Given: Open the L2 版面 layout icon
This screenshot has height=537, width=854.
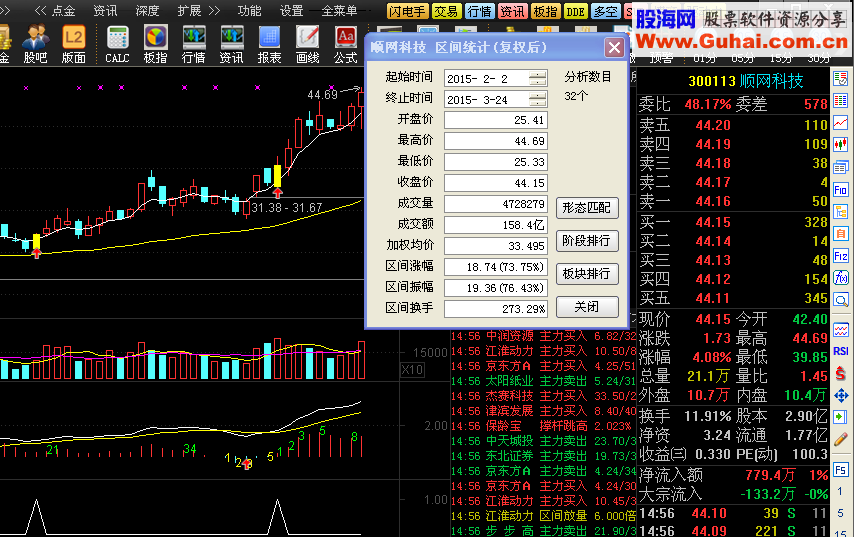Looking at the screenshot, I should pos(74,44).
